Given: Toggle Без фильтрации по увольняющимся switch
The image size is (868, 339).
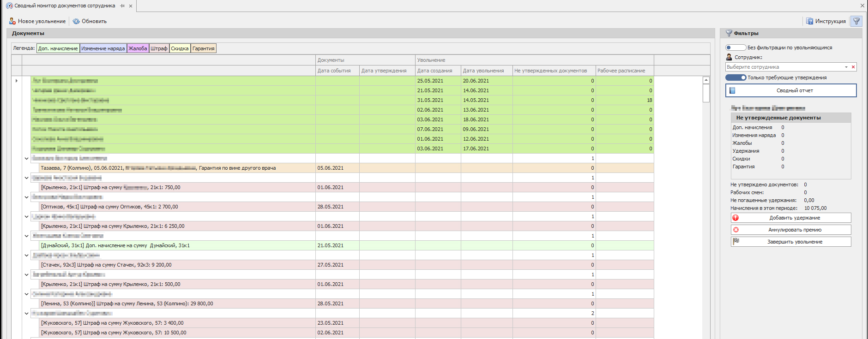Looking at the screenshot, I should (x=735, y=48).
